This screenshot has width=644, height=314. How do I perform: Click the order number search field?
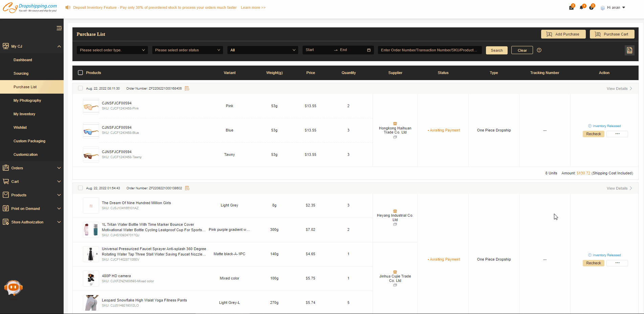[x=429, y=50]
